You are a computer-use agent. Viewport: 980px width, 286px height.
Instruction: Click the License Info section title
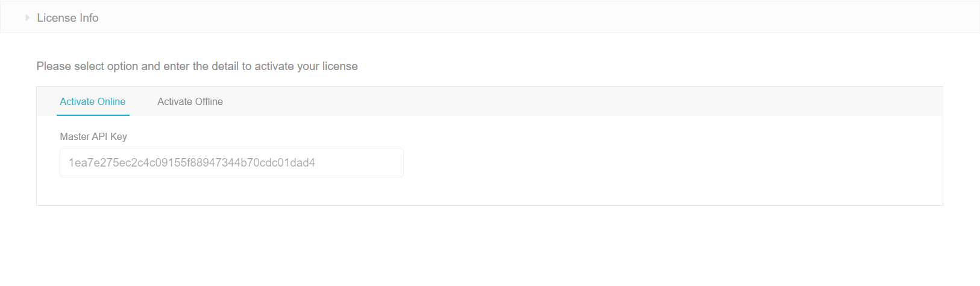(x=68, y=18)
